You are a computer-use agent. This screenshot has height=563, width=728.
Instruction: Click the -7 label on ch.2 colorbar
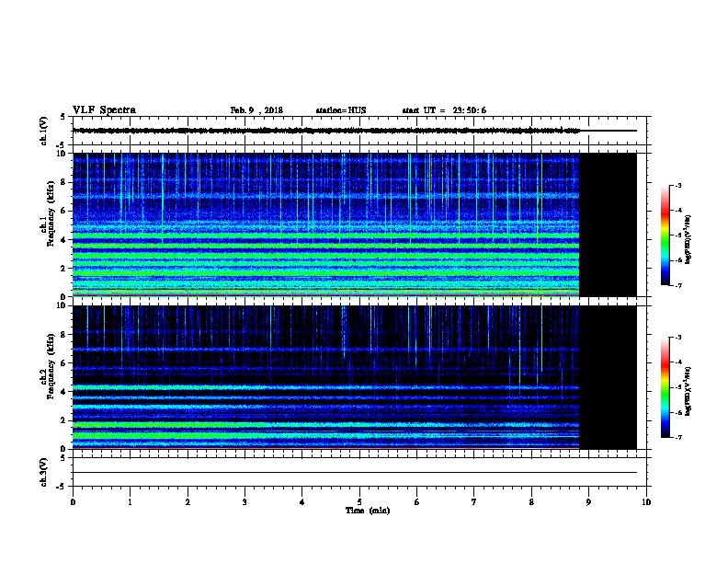[677, 437]
